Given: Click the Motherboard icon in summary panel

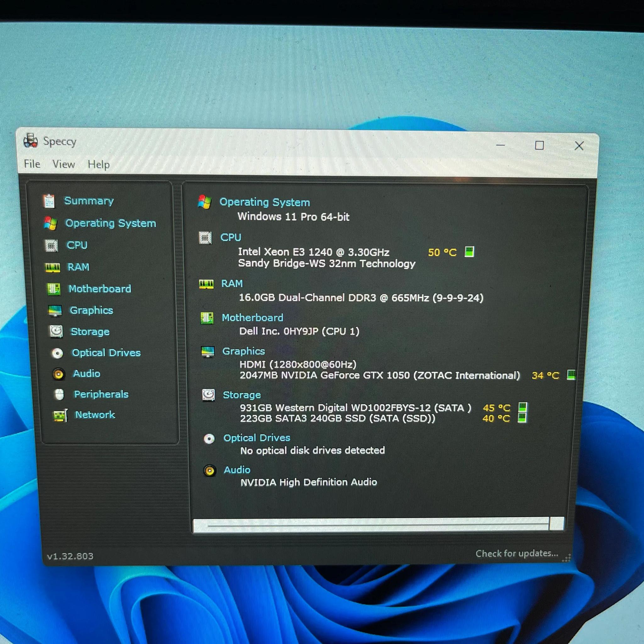Looking at the screenshot, I should click(207, 318).
